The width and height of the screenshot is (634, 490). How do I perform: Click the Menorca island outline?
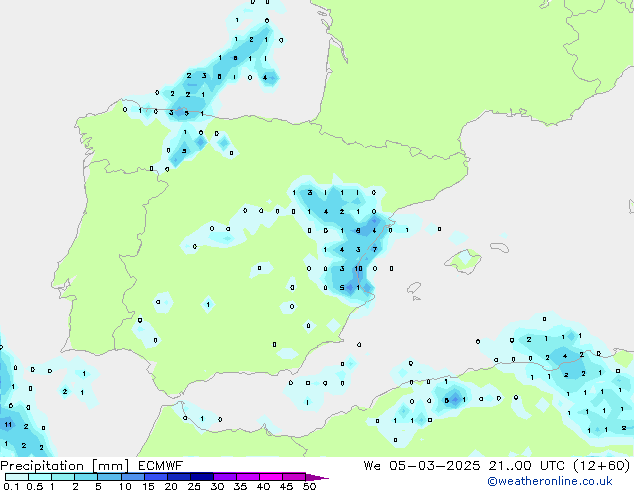pos(499,247)
